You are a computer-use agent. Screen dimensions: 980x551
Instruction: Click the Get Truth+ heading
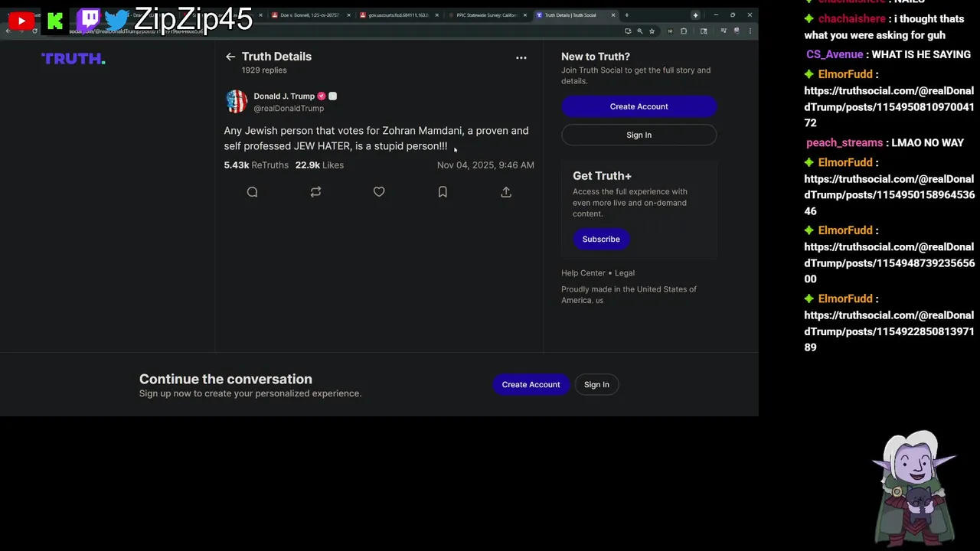click(x=602, y=176)
